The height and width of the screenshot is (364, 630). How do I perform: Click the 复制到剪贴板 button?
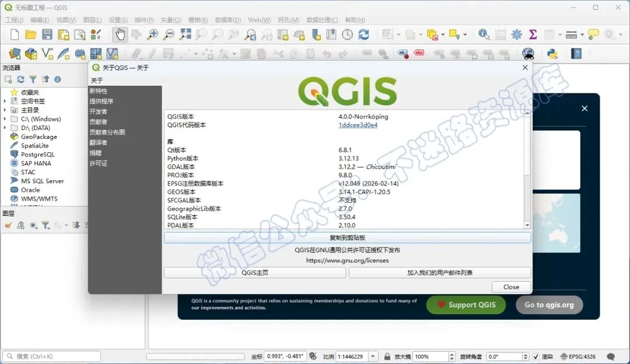click(347, 238)
